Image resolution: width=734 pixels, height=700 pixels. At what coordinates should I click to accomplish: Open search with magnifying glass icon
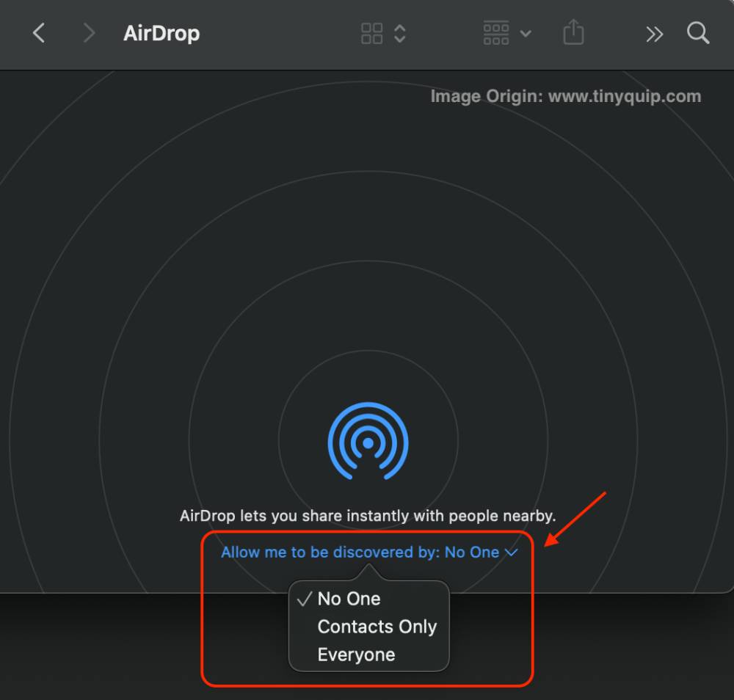pyautogui.click(x=698, y=33)
